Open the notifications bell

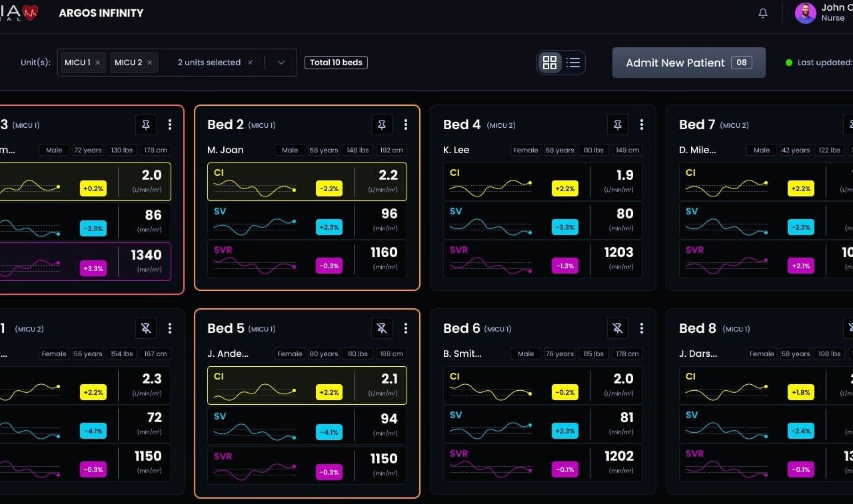coord(762,12)
